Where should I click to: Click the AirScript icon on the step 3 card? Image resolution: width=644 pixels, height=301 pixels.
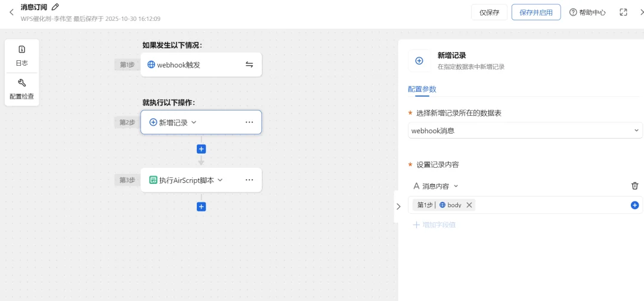click(x=153, y=180)
